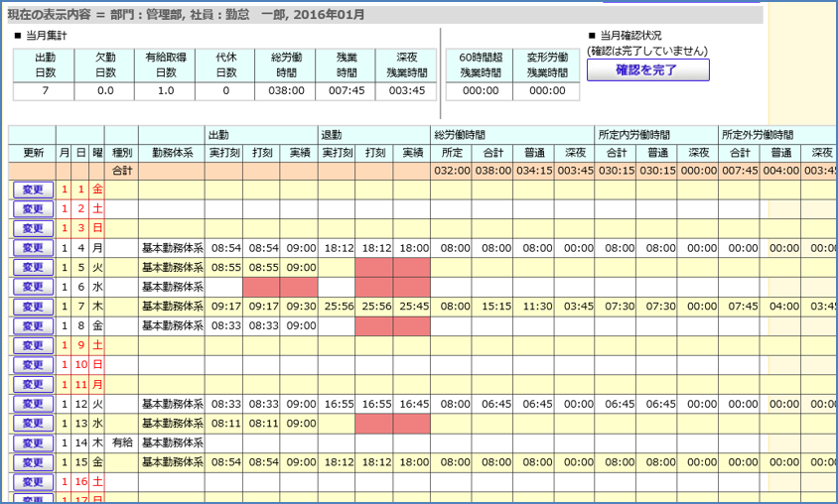Select the 25:56 退勤 実打刻 cell

(338, 307)
